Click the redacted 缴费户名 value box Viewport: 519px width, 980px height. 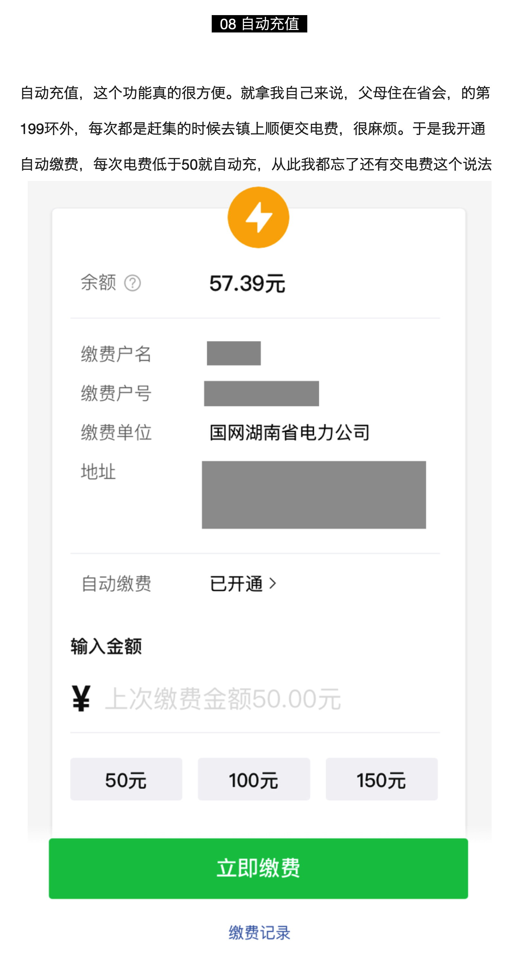(234, 354)
